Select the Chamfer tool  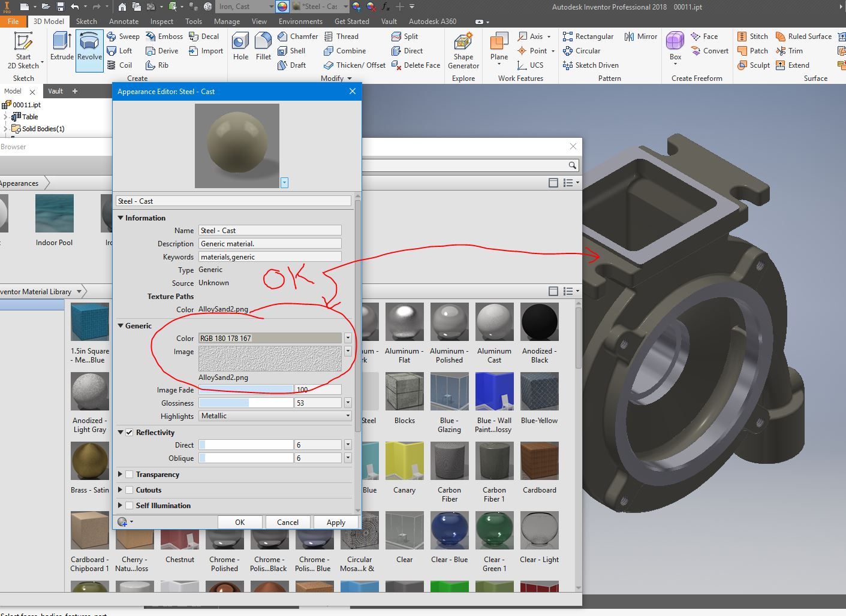point(297,37)
